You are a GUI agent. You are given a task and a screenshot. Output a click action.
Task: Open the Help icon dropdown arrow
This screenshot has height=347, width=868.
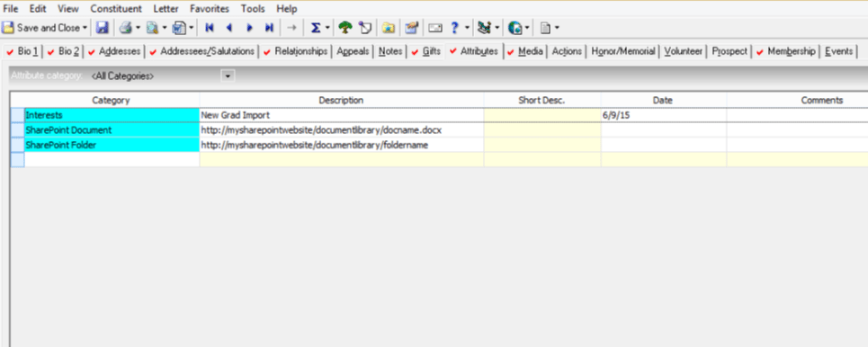coord(467,28)
